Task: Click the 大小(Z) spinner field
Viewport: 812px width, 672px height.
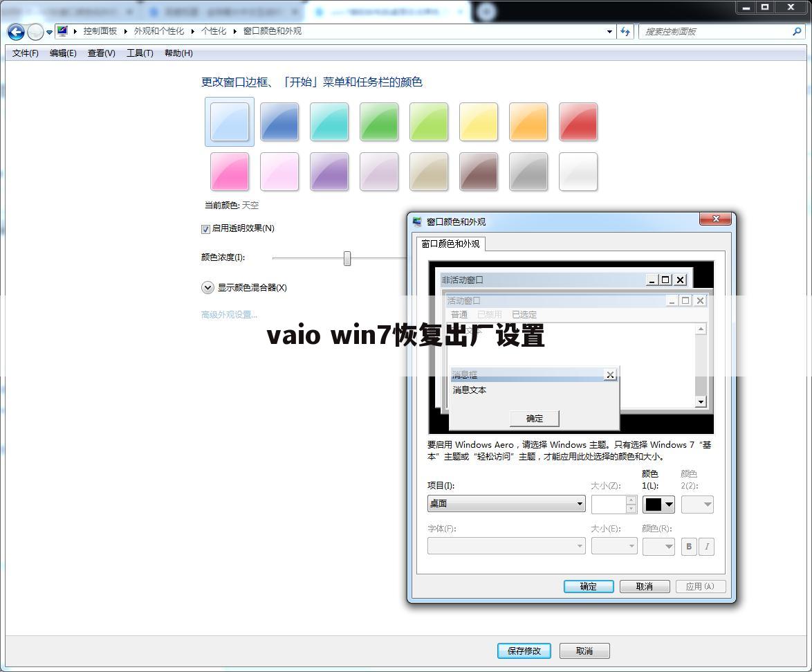Action: (x=614, y=504)
